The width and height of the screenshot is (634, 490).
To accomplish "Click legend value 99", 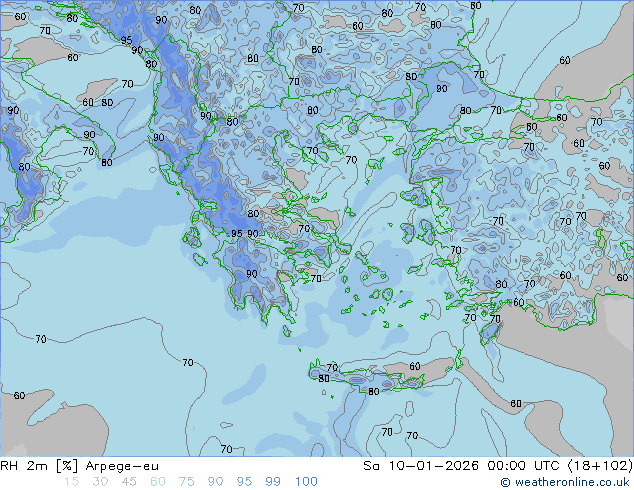I will (273, 482).
